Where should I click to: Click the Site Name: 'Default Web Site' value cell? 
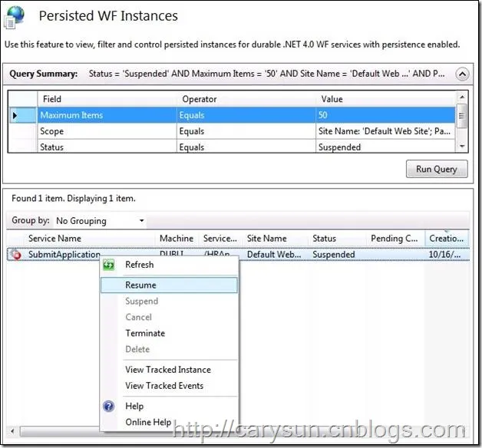pos(385,131)
